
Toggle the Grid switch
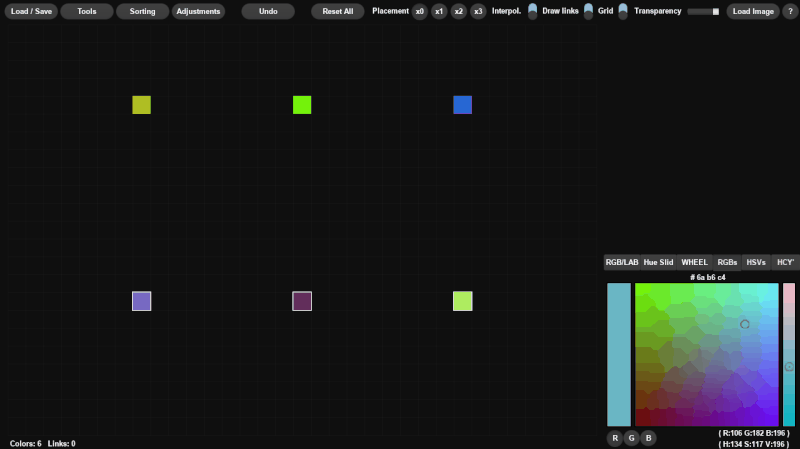point(623,11)
